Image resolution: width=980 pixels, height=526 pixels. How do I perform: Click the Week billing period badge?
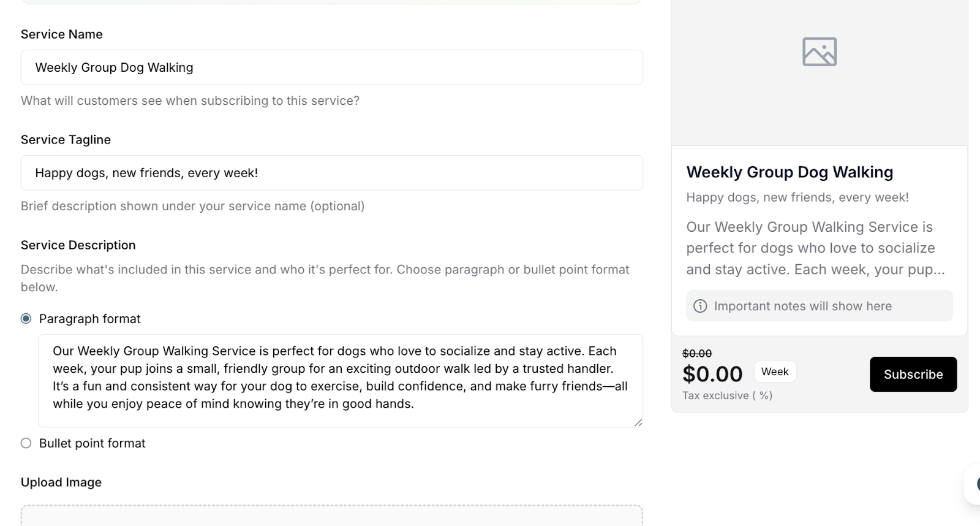point(774,372)
